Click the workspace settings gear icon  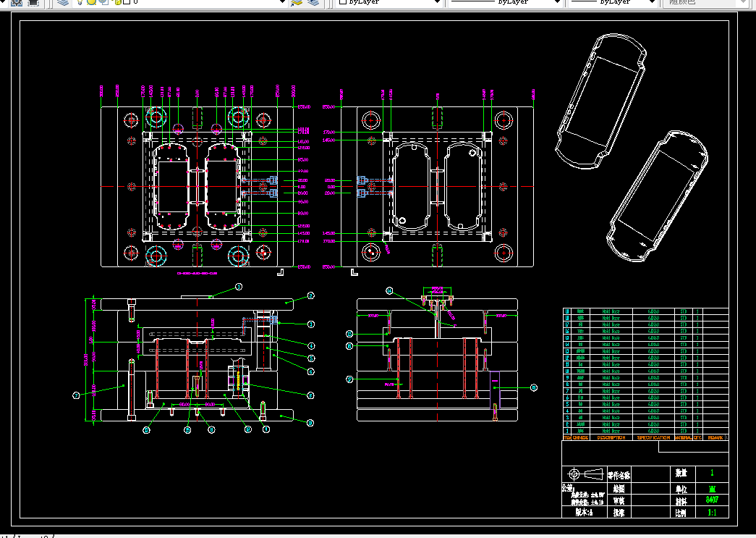pos(17,2)
